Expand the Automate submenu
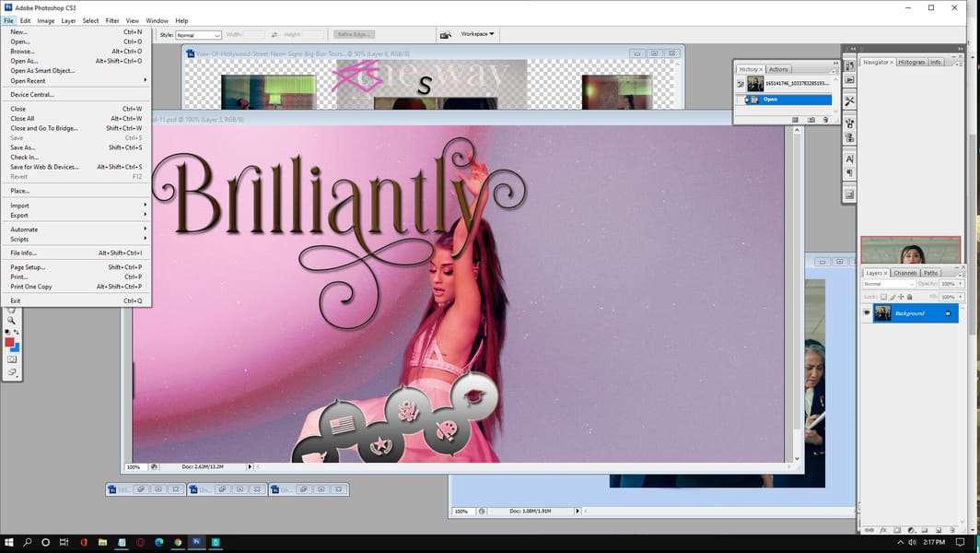Viewport: 980px width, 553px height. pos(75,229)
